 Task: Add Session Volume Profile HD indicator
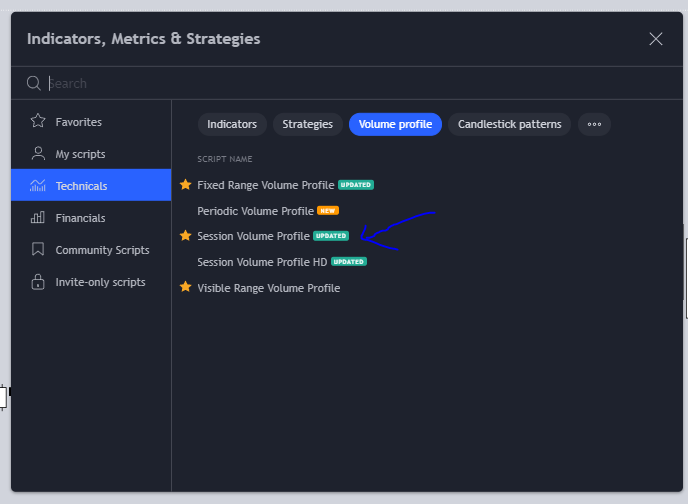[262, 262]
